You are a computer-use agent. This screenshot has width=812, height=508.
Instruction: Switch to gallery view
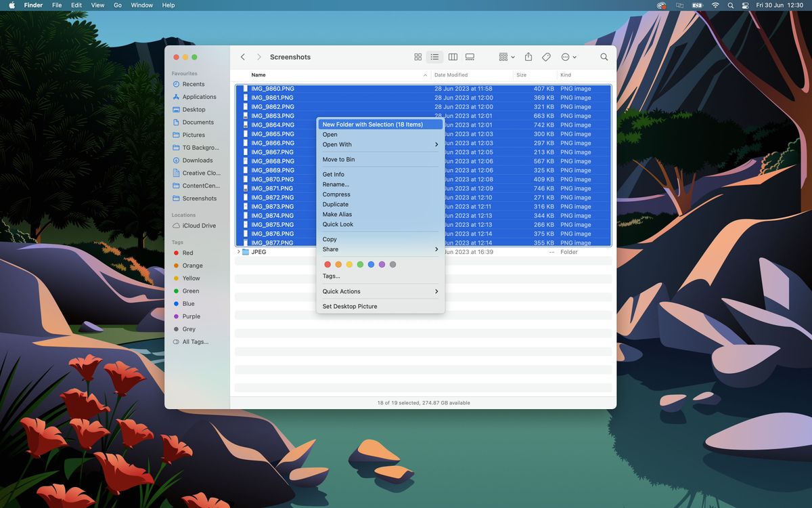pos(470,57)
